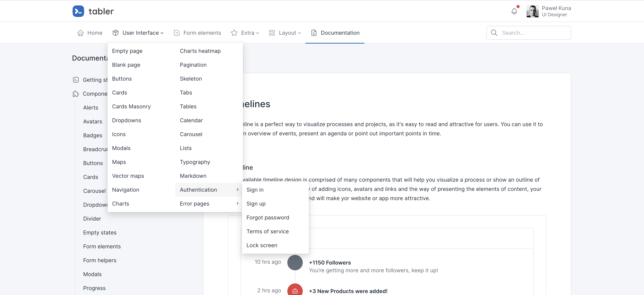
Task: Click the User Interface package icon
Action: [116, 33]
